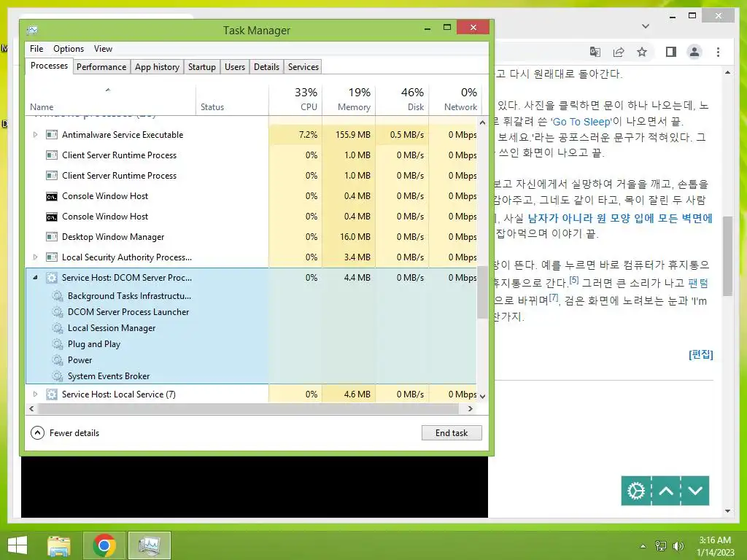Image resolution: width=747 pixels, height=560 pixels.
Task: Switch to Chrome from the taskbar
Action: 104,545
